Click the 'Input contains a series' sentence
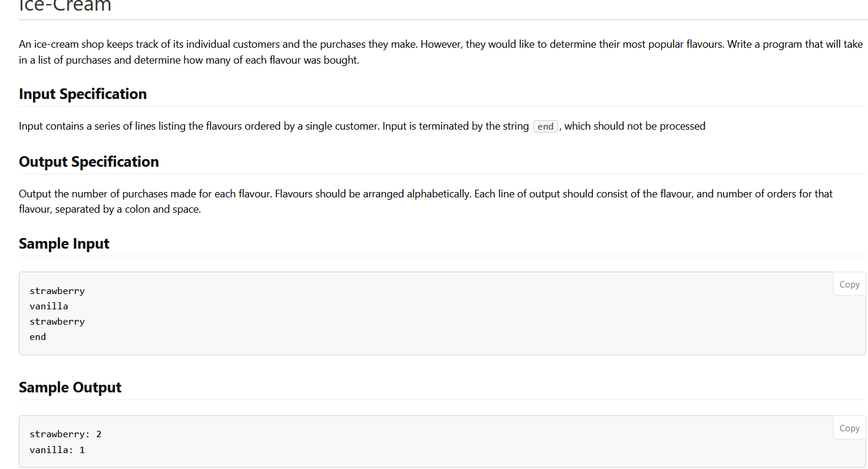 [x=362, y=126]
